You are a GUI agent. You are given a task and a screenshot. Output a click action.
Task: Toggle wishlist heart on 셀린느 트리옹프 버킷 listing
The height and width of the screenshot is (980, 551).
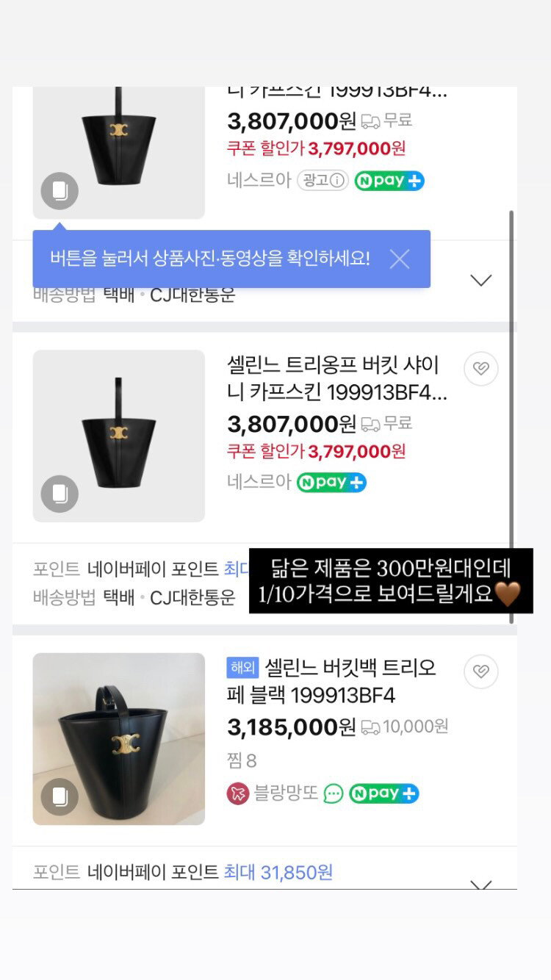click(481, 369)
